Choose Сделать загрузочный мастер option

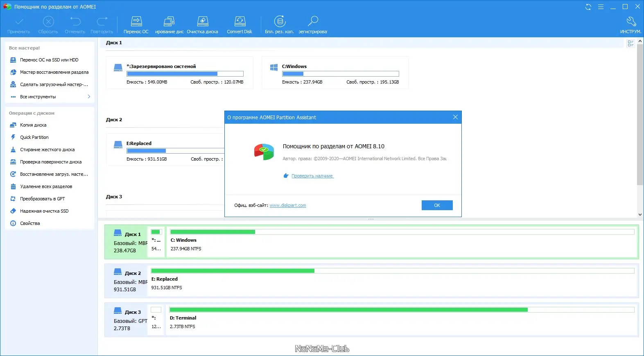[x=50, y=84]
